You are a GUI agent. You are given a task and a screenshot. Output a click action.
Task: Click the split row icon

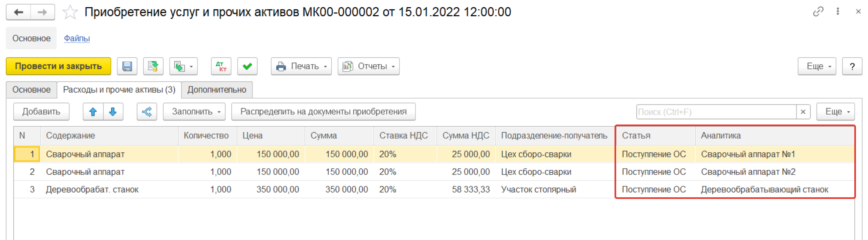(147, 112)
